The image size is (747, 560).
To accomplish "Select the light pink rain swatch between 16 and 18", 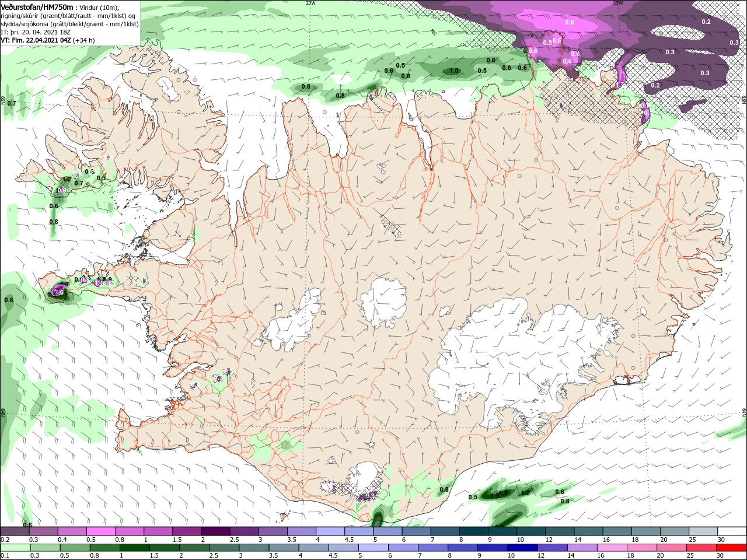I will point(612,548).
